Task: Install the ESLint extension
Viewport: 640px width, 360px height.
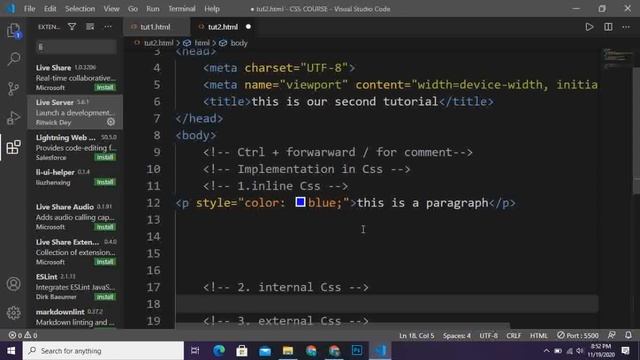Action: click(x=105, y=297)
